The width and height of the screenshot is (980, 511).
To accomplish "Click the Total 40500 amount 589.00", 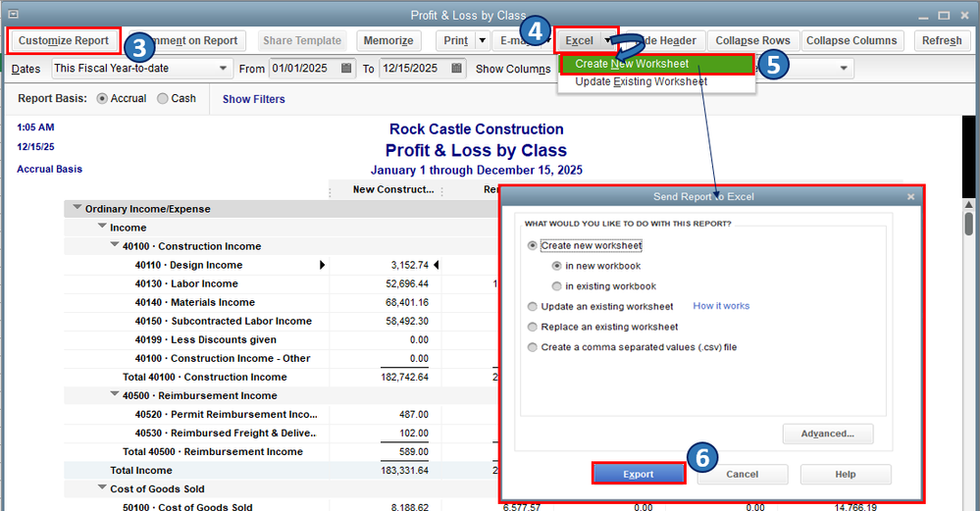I will point(414,451).
